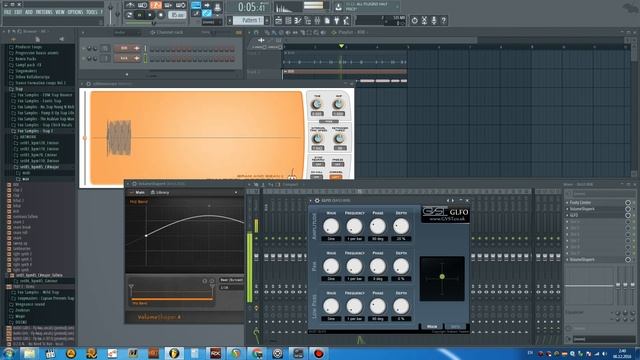Turn the Amplitude Depth knob in GLFO
The image size is (640, 360).
pyautogui.click(x=401, y=226)
